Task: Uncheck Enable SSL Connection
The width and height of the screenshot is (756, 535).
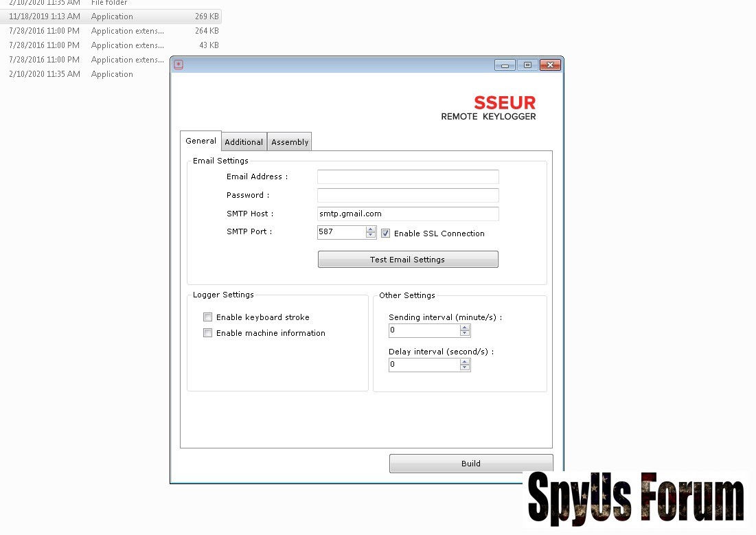Action: click(x=386, y=234)
